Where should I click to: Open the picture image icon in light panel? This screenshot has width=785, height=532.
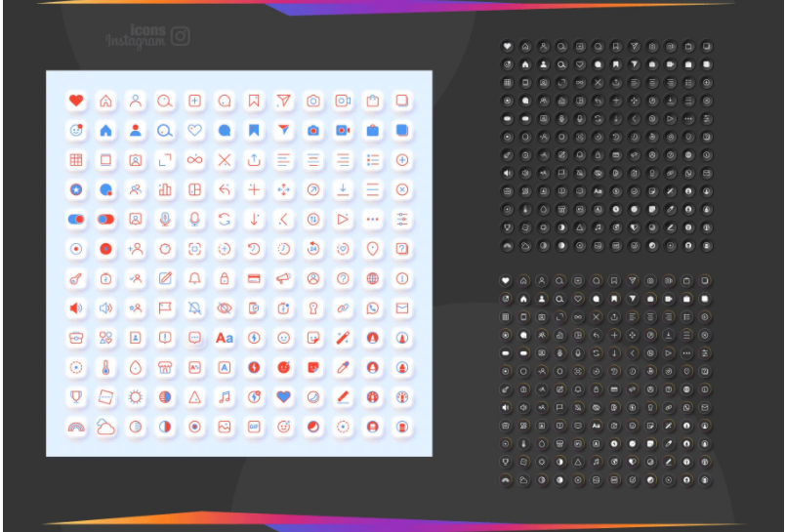point(225,427)
